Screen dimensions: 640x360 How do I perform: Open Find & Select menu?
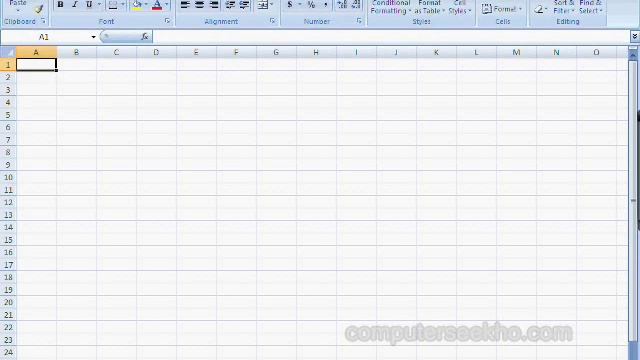pos(590,7)
